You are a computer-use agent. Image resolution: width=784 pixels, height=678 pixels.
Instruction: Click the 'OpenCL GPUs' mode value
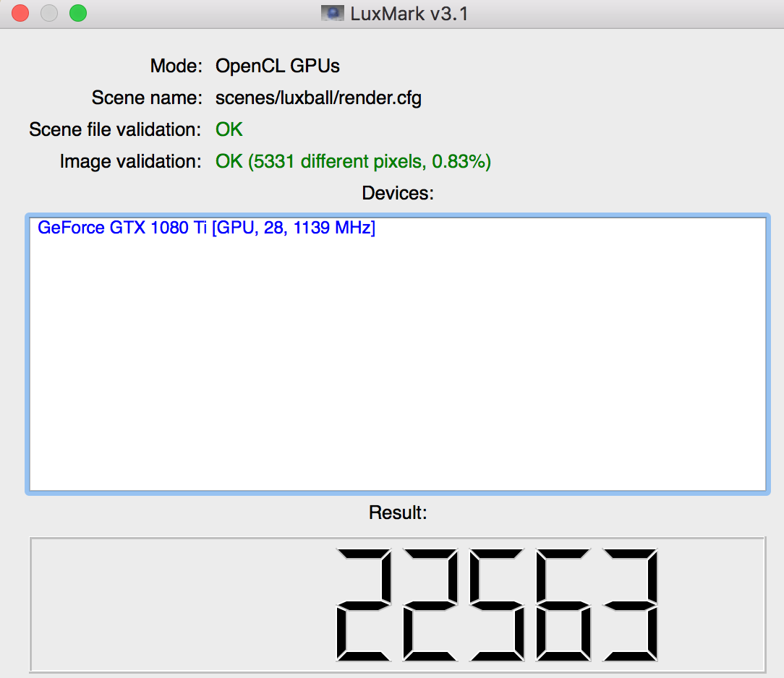278,66
